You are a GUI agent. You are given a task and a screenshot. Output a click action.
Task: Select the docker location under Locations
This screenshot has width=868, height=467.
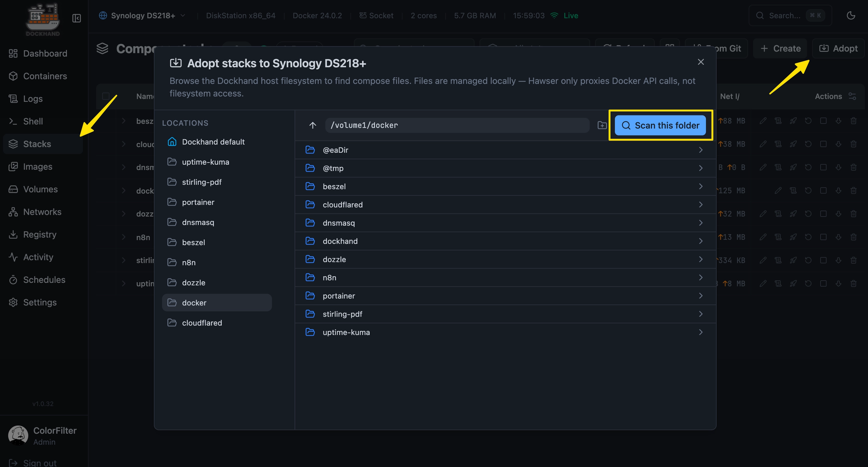[x=217, y=303]
